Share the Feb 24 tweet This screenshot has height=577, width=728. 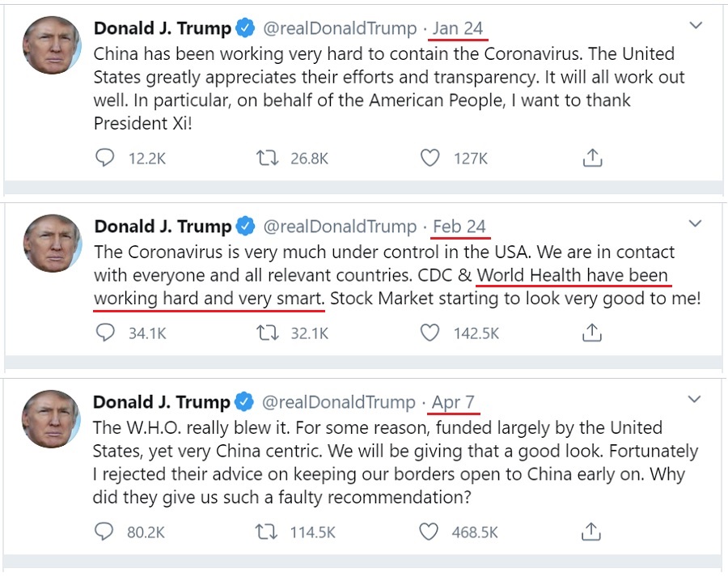(593, 332)
